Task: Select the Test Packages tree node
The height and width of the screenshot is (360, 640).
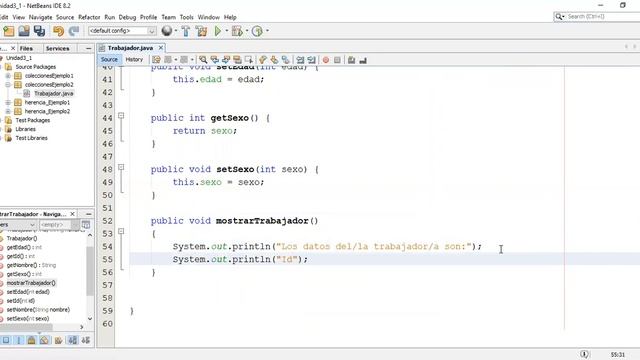Action: [x=33, y=120]
